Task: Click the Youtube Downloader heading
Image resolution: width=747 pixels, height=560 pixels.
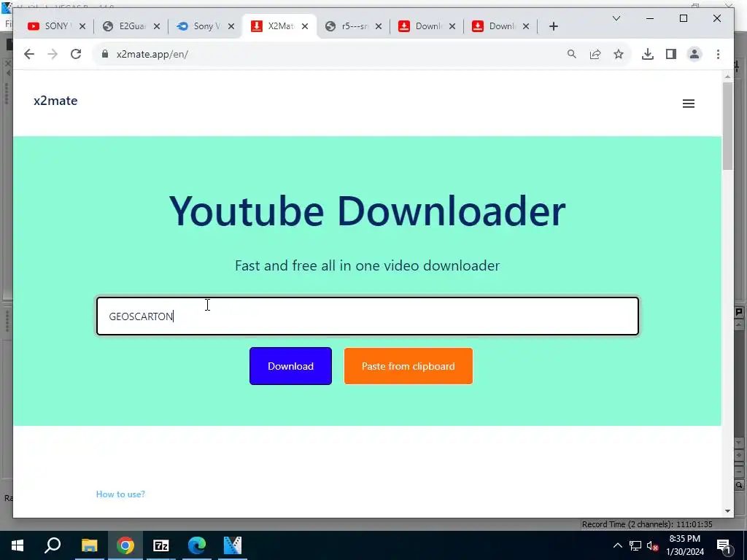Action: (x=368, y=211)
